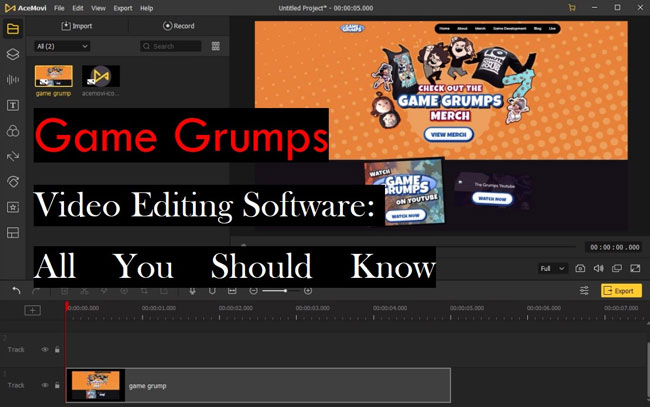Screen dimensions: 650x407
Task: Zoom out the timeline with minus
Action: coord(253,291)
